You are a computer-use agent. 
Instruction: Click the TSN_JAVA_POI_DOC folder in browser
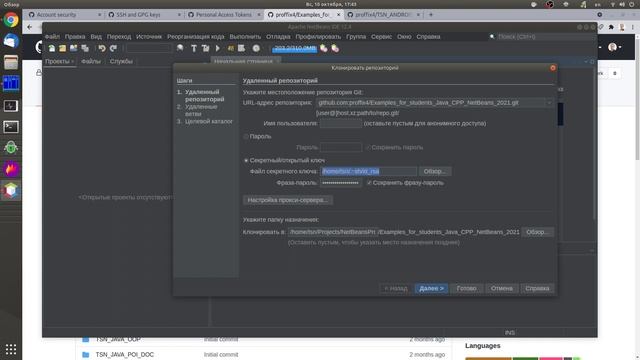[124, 355]
